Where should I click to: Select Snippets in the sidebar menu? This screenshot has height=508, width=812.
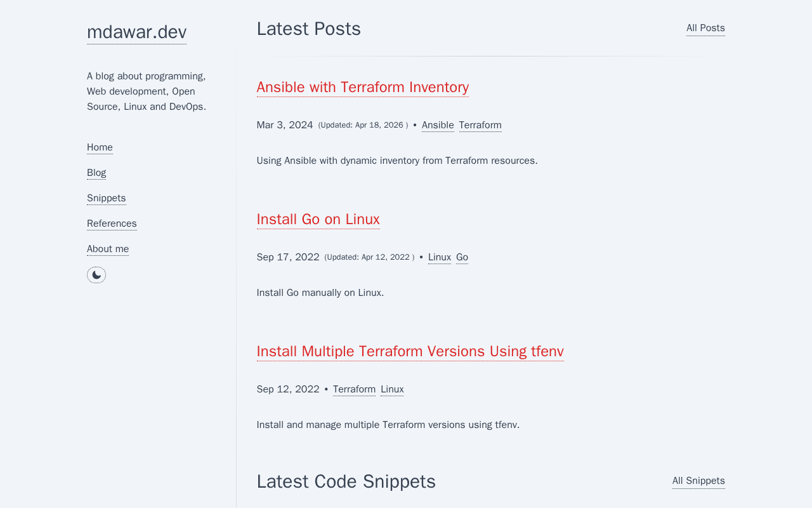click(107, 198)
